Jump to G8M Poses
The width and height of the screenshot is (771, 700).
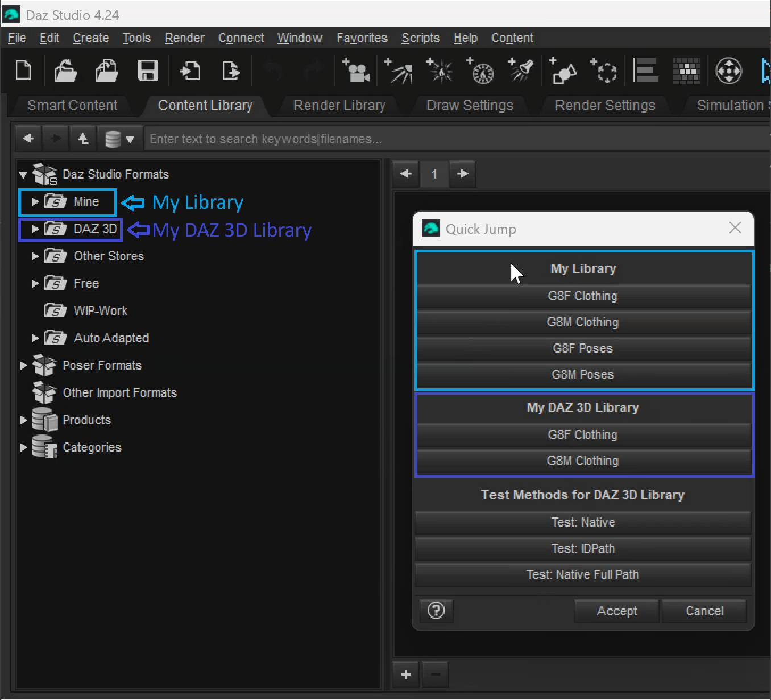tap(583, 375)
